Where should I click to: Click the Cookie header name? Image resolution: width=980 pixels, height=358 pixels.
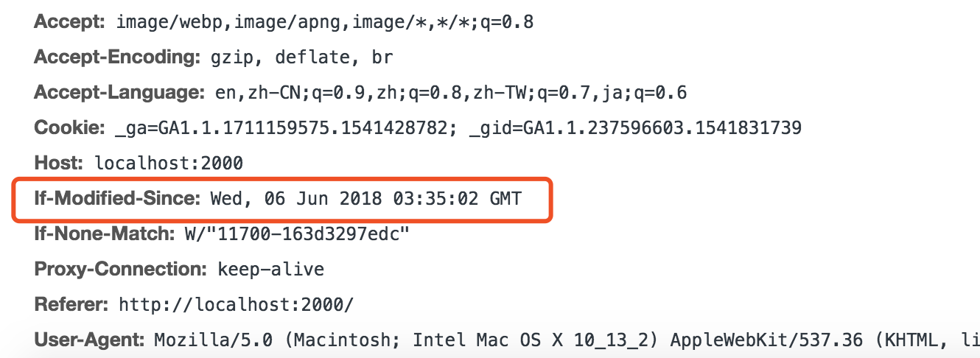(x=71, y=128)
